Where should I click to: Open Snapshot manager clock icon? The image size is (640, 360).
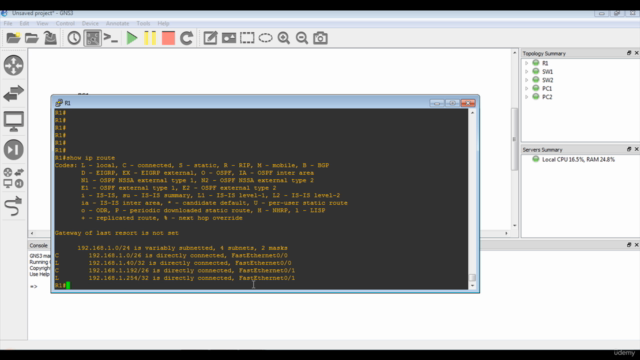click(74, 38)
